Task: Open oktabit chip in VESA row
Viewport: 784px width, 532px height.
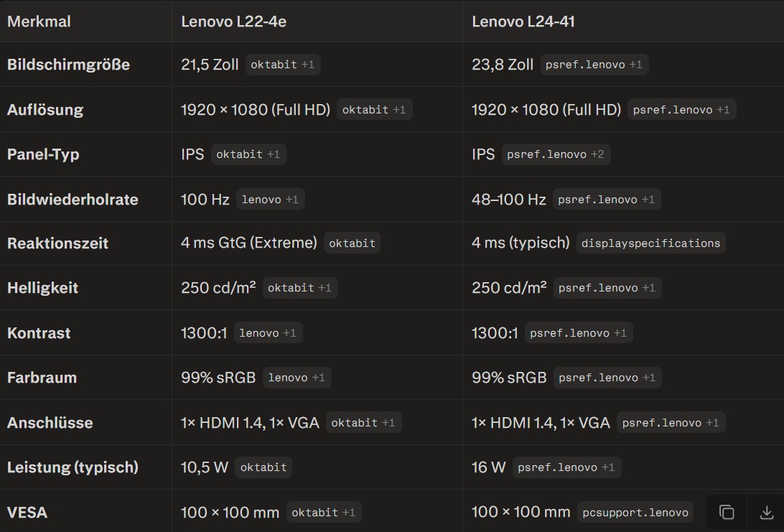Action: click(324, 512)
